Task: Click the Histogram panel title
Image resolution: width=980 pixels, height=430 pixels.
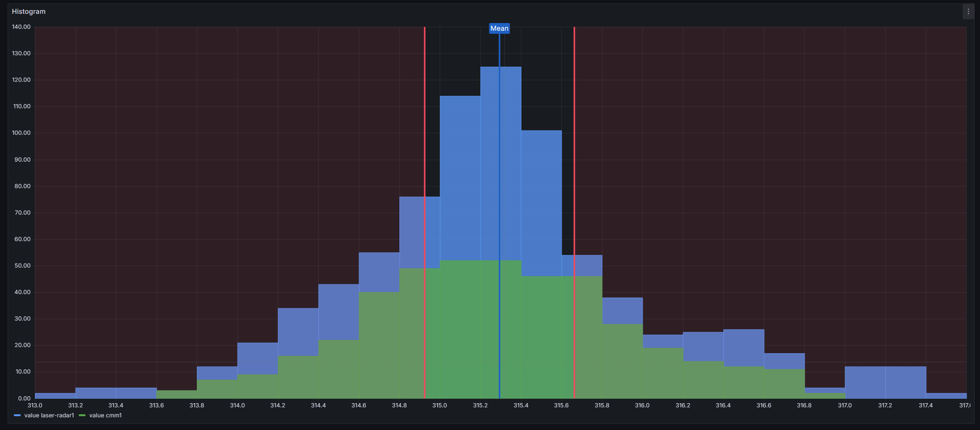Action: point(28,12)
